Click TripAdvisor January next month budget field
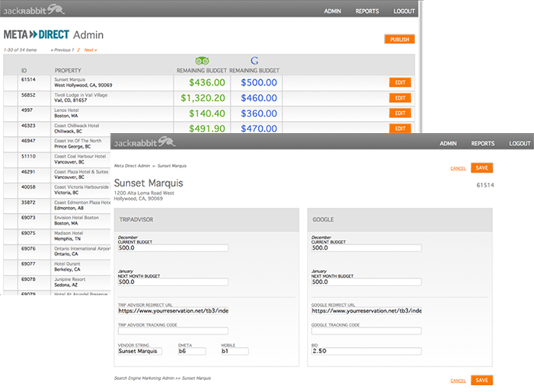 point(173,282)
